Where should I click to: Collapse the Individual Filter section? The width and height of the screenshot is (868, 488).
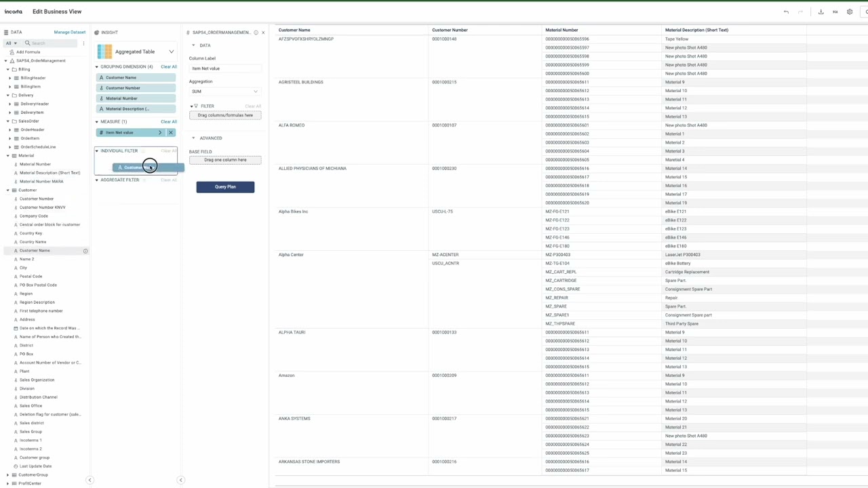(97, 151)
